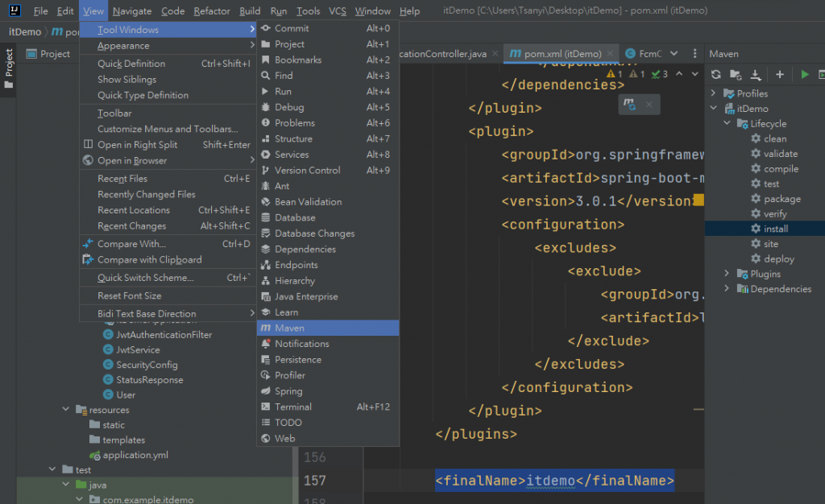Click Quick Switch Scheme menu item
The image size is (825, 504).
click(x=168, y=278)
